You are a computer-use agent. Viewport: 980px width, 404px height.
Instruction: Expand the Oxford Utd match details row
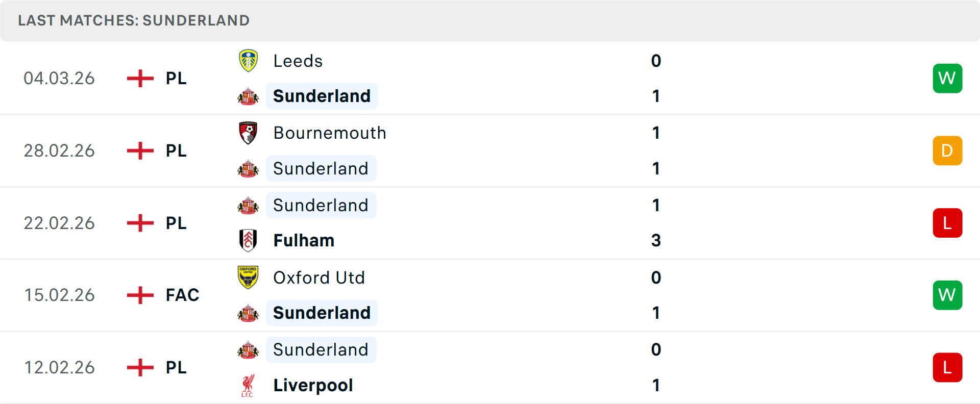click(490, 295)
